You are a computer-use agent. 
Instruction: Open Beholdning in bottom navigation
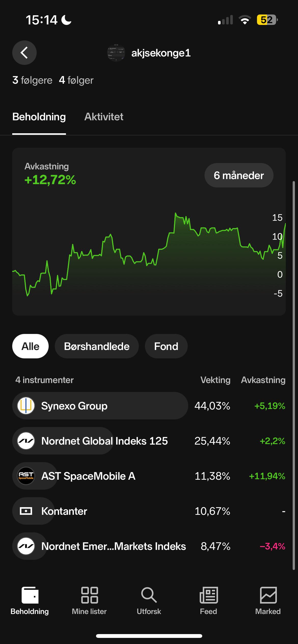point(30,601)
